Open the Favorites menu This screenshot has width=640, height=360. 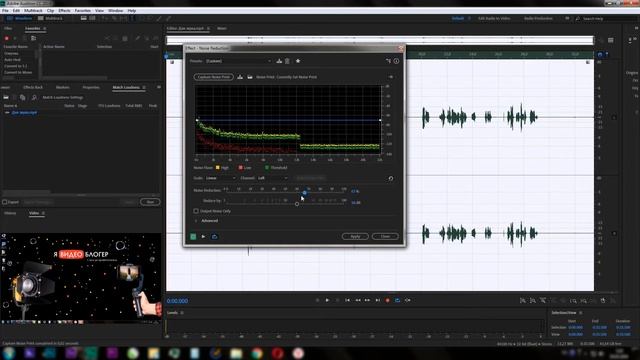(x=83, y=11)
